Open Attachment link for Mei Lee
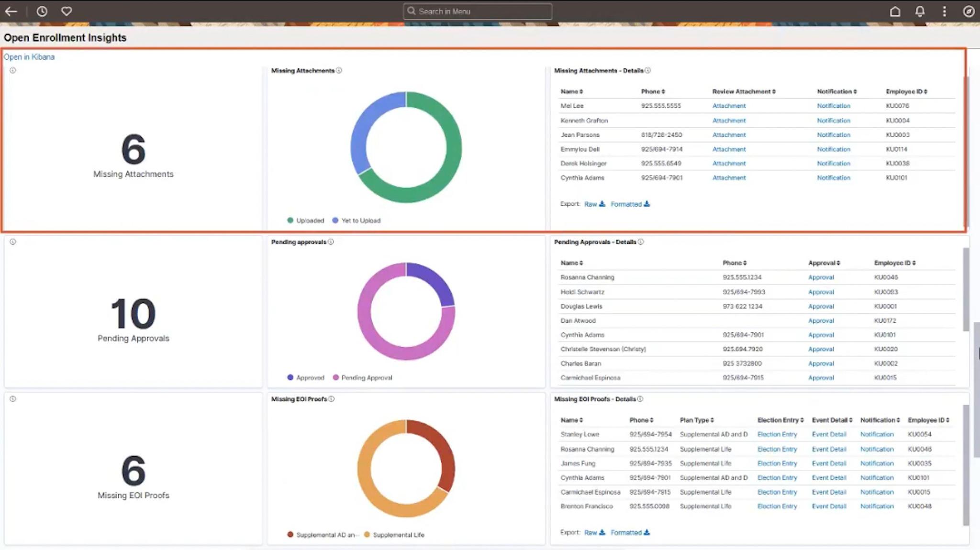The image size is (980, 550). coord(729,106)
